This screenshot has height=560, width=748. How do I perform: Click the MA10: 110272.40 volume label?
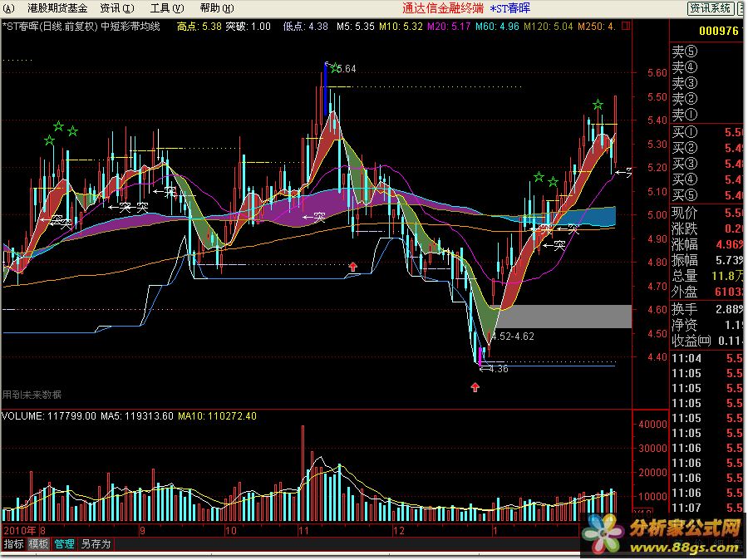point(217,416)
